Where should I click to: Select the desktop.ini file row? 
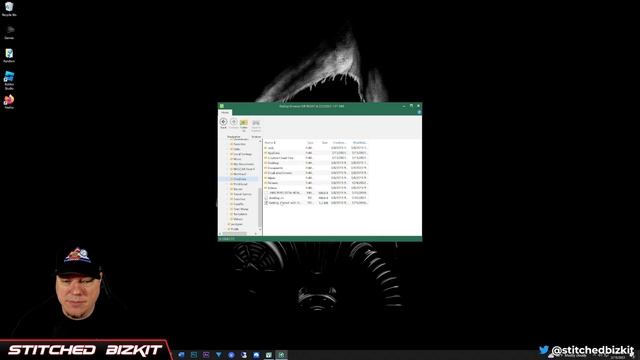pyautogui.click(x=316, y=198)
